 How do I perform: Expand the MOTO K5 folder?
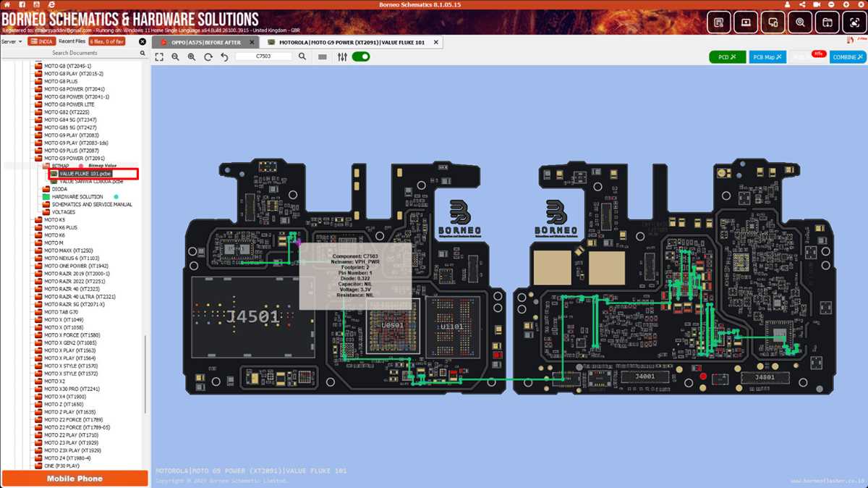(39, 219)
